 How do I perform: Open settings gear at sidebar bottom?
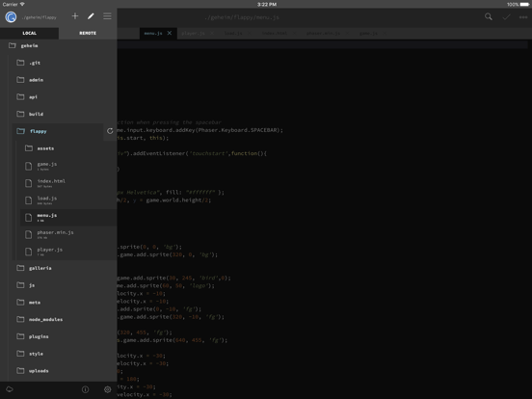[x=108, y=389]
